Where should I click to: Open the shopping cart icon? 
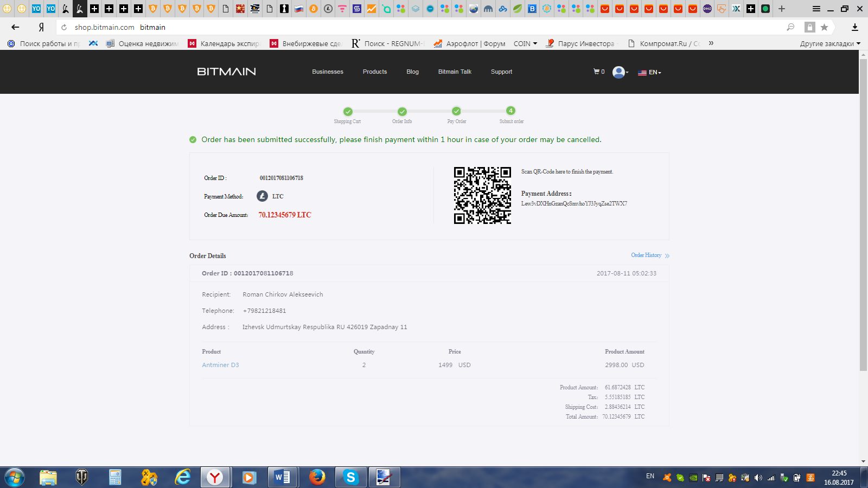tap(596, 72)
